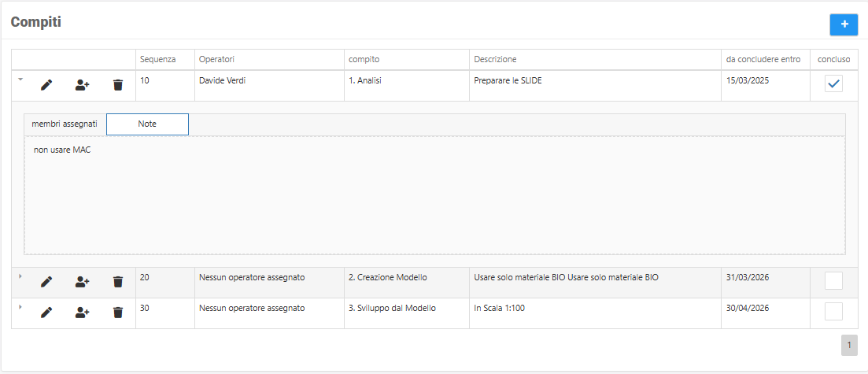Expand the sequence 20 row details

tap(20, 276)
